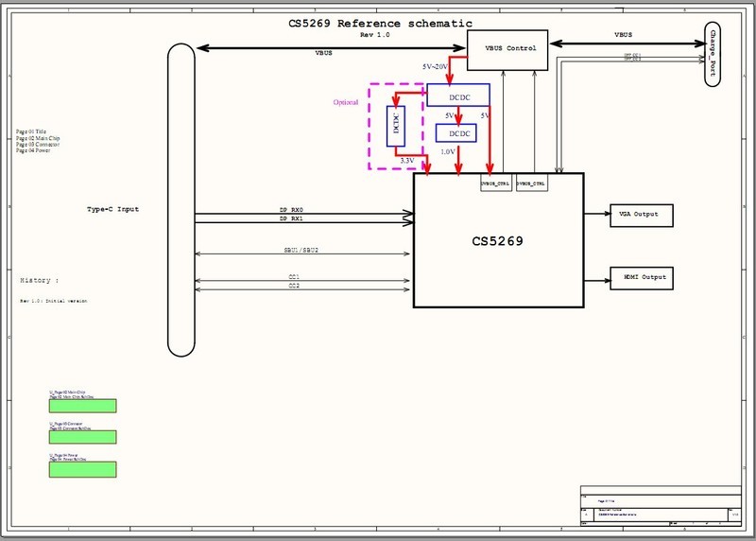Open the Page 03 Connector green sheet
The image size is (756, 541).
click(x=82, y=437)
